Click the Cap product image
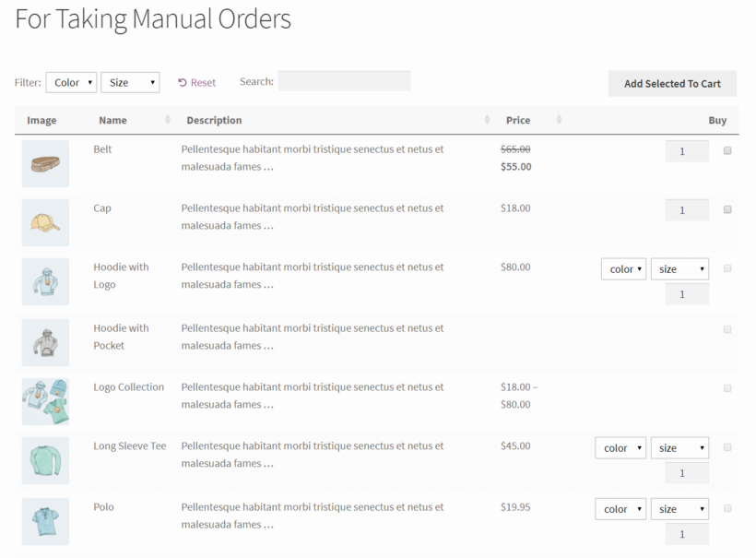This screenshot has height=558, width=756. [45, 222]
